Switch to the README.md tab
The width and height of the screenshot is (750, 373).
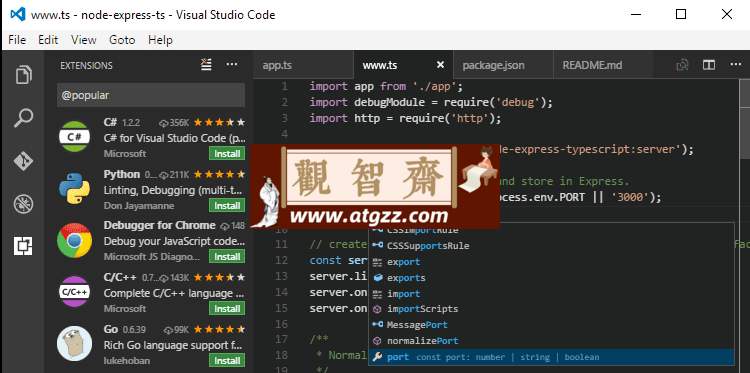click(x=603, y=65)
